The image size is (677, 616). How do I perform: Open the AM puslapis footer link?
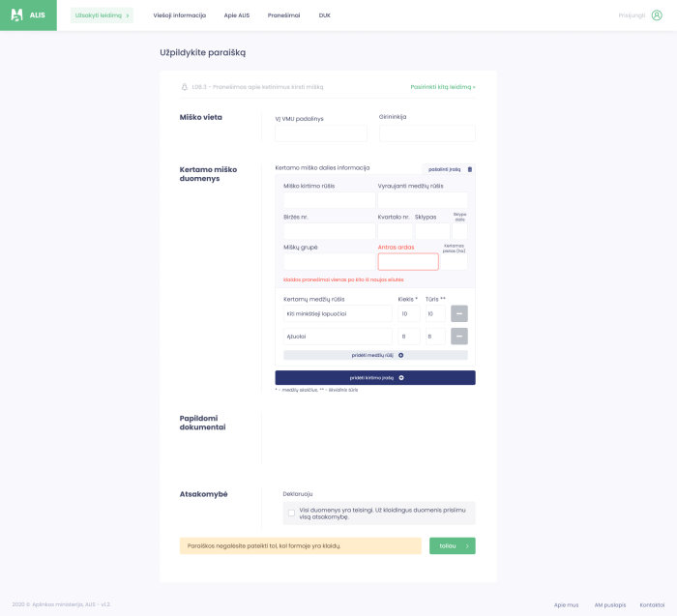coord(609,604)
